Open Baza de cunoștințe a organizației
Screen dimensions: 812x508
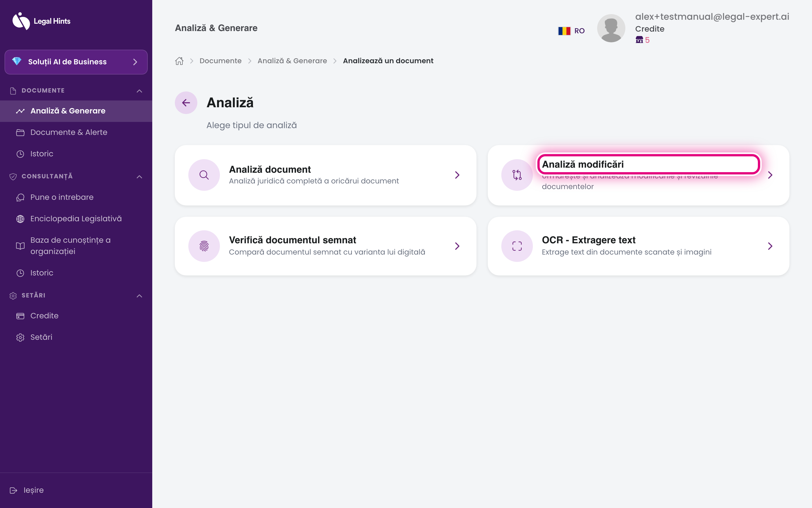(76, 246)
